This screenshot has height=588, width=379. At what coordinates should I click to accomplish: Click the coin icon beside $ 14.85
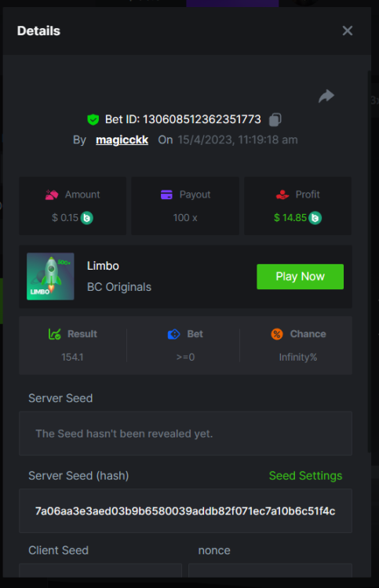pos(315,218)
